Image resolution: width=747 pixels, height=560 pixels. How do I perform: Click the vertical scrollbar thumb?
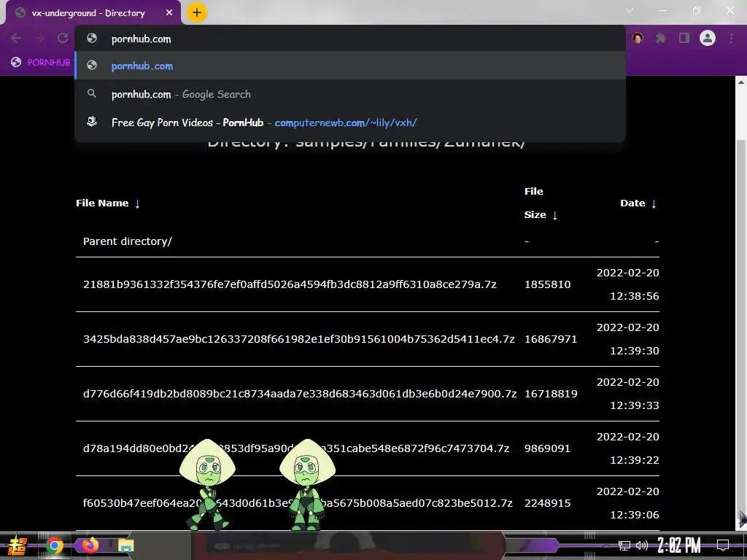pyautogui.click(x=741, y=329)
